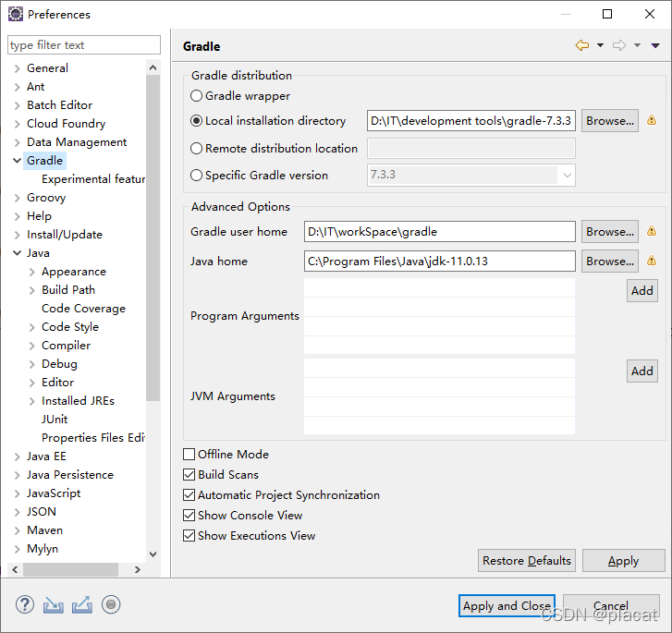Select the Java Persistence item
This screenshot has width=672, height=633.
click(70, 474)
